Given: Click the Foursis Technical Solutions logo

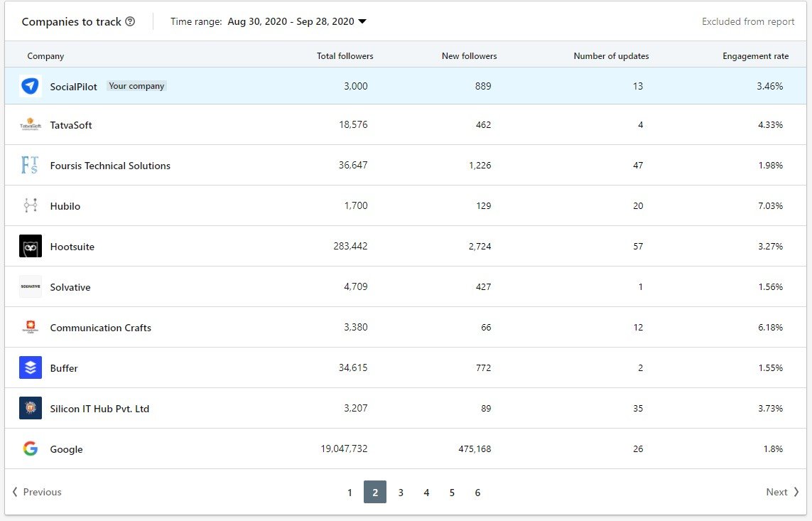Looking at the screenshot, I should point(31,165).
